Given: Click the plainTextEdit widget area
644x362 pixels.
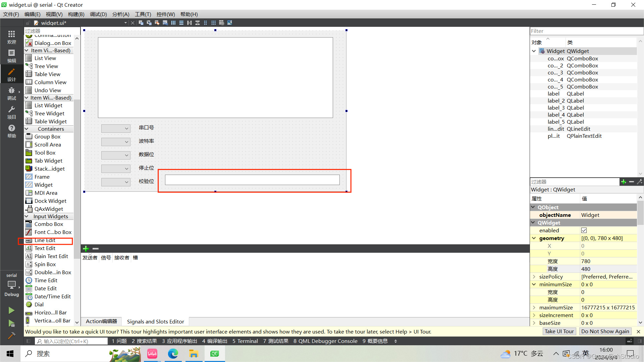Looking at the screenshot, I should click(x=215, y=77).
